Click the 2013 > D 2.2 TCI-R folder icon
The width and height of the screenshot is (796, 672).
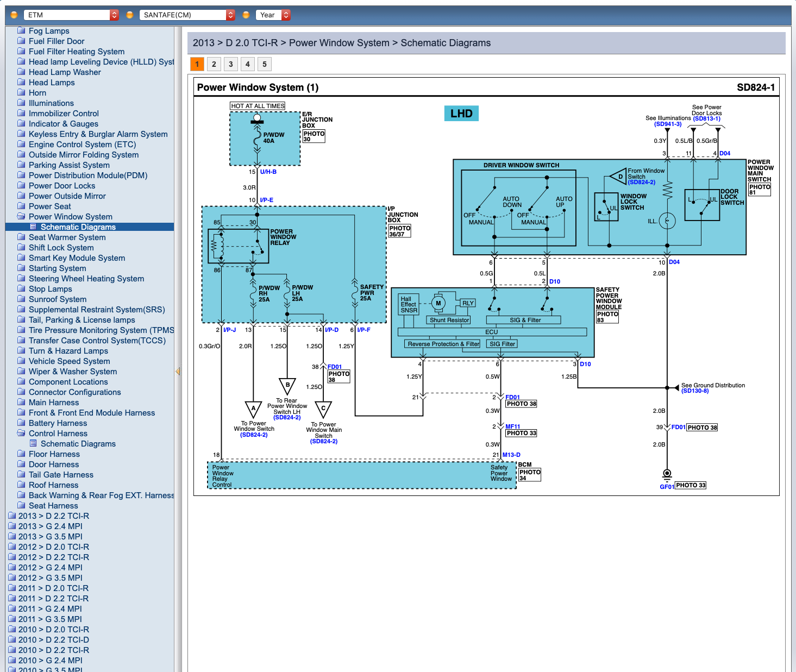point(12,516)
